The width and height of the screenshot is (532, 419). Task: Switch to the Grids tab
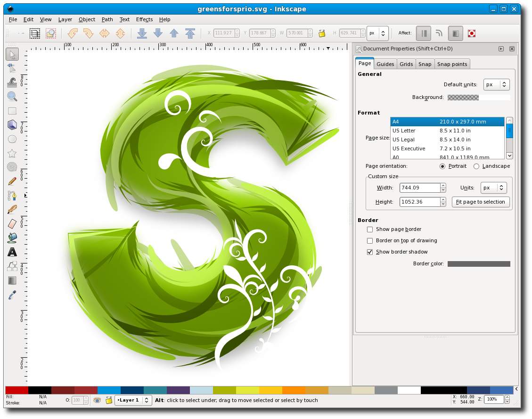[x=406, y=64]
